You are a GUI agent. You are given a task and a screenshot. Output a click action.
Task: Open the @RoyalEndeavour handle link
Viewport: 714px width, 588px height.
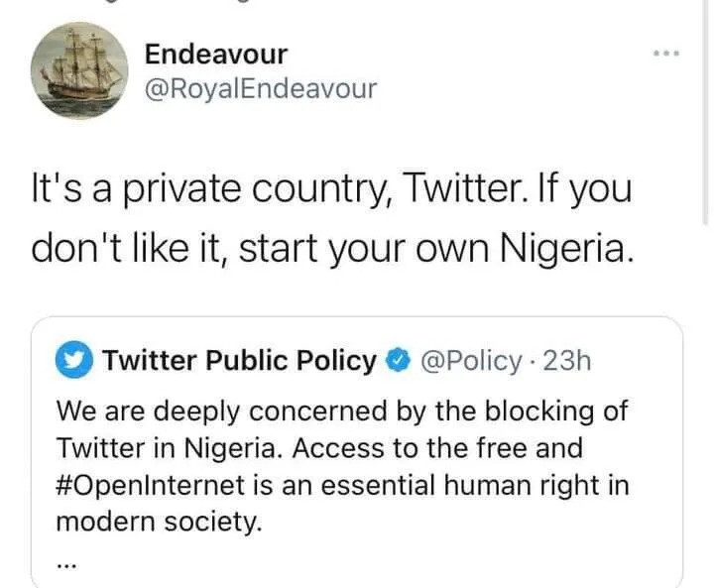pyautogui.click(x=261, y=89)
